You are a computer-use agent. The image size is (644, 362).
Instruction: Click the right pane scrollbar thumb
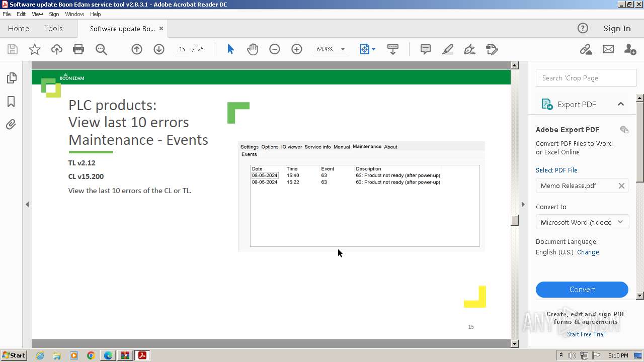click(640, 142)
